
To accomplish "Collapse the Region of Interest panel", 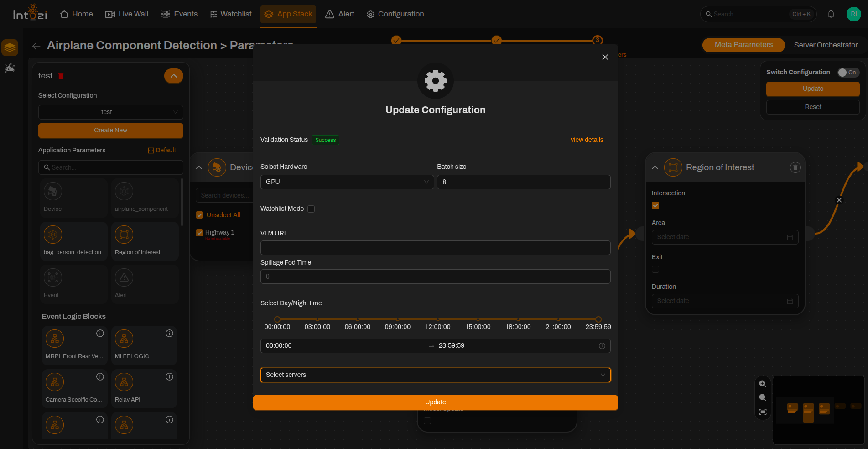I will point(655,167).
